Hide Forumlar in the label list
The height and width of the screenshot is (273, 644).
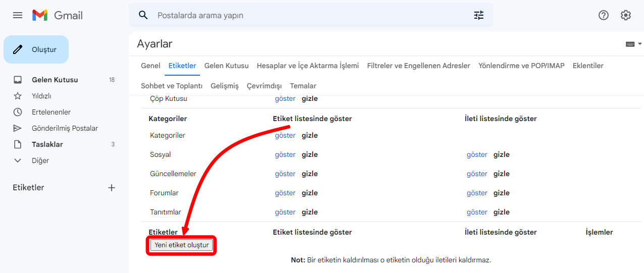(x=310, y=193)
